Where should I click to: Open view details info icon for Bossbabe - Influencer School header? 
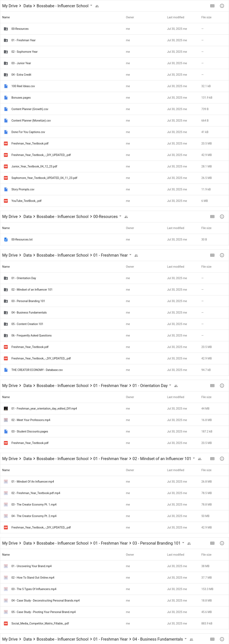tap(222, 6)
